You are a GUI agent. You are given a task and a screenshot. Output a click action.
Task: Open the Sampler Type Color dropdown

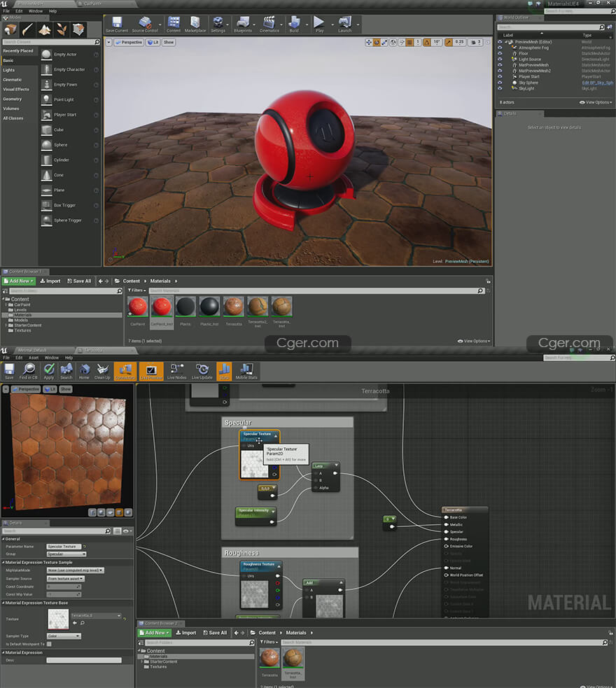(64, 636)
